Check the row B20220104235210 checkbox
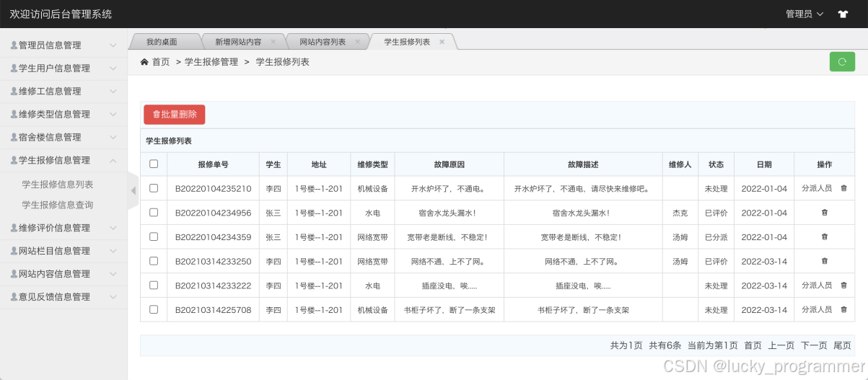 pos(154,188)
